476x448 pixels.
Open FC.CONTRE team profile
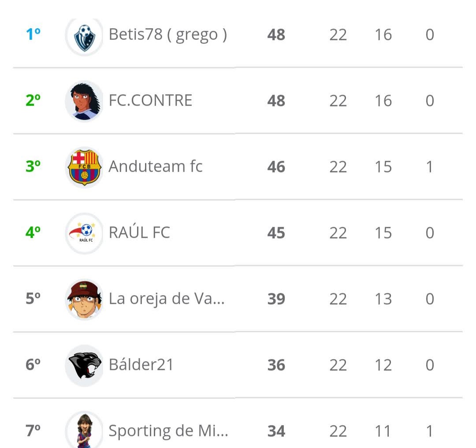point(150,100)
